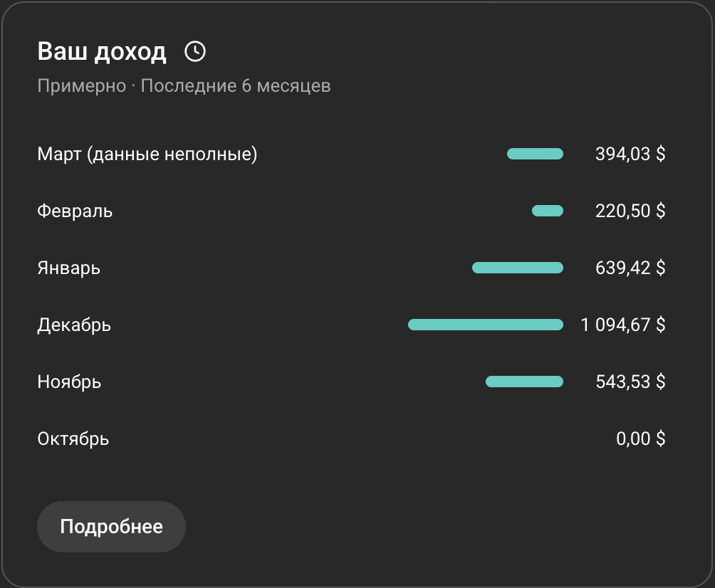Click the Март (данные неполные) row label
The height and width of the screenshot is (588, 715).
pos(147,154)
